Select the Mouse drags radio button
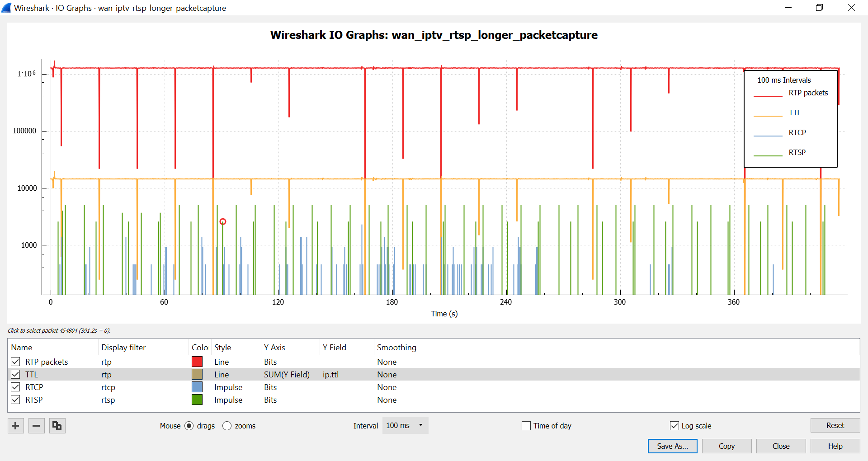This screenshot has width=868, height=461. click(189, 426)
